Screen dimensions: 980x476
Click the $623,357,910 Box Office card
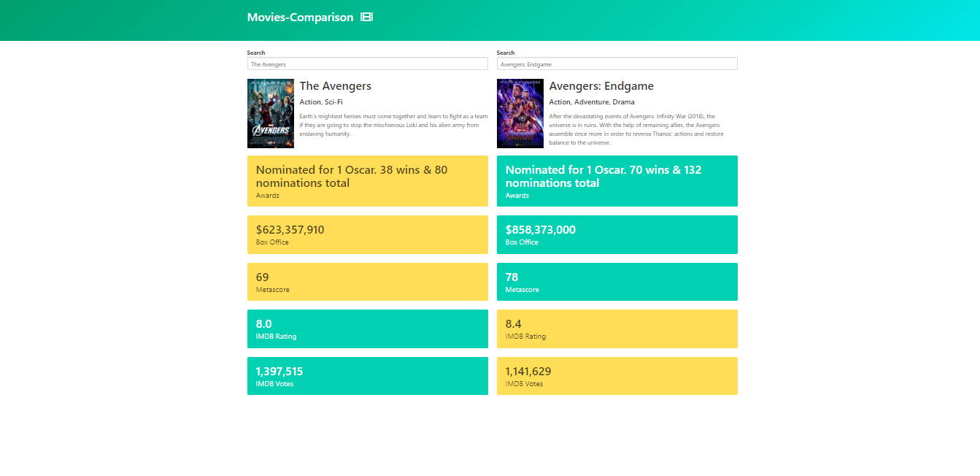367,234
